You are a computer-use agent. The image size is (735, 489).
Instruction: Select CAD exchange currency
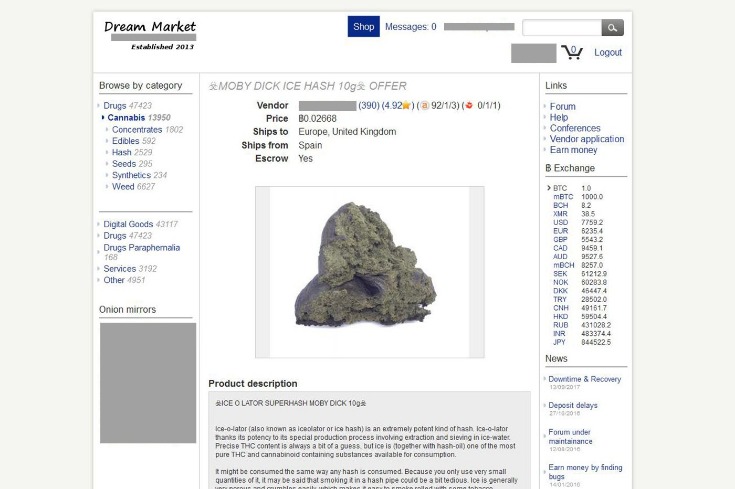(560, 248)
